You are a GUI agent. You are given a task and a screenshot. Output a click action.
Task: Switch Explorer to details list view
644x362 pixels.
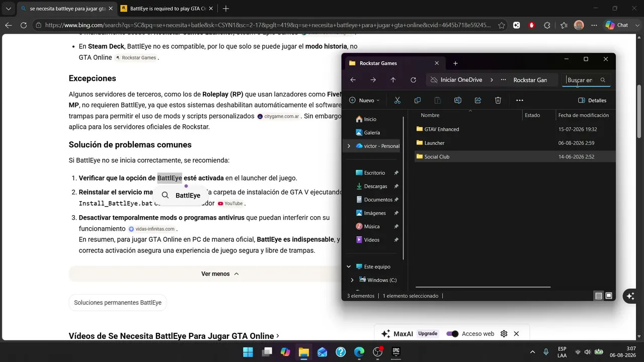pyautogui.click(x=599, y=296)
